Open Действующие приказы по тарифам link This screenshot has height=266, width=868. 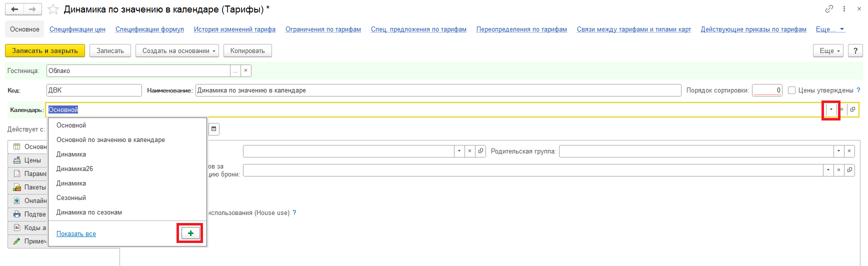pyautogui.click(x=753, y=29)
